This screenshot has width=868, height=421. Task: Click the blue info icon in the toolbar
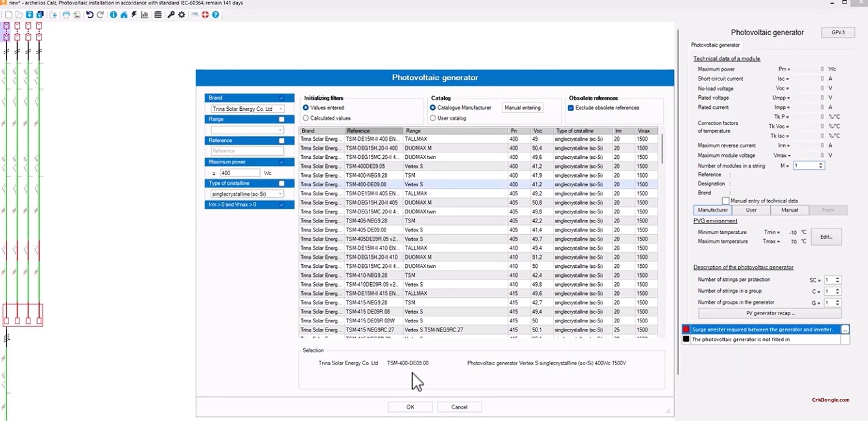113,14
